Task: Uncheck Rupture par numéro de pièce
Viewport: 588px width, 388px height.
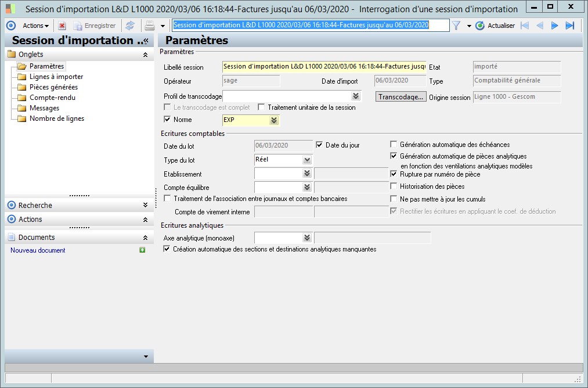Action: [394, 174]
